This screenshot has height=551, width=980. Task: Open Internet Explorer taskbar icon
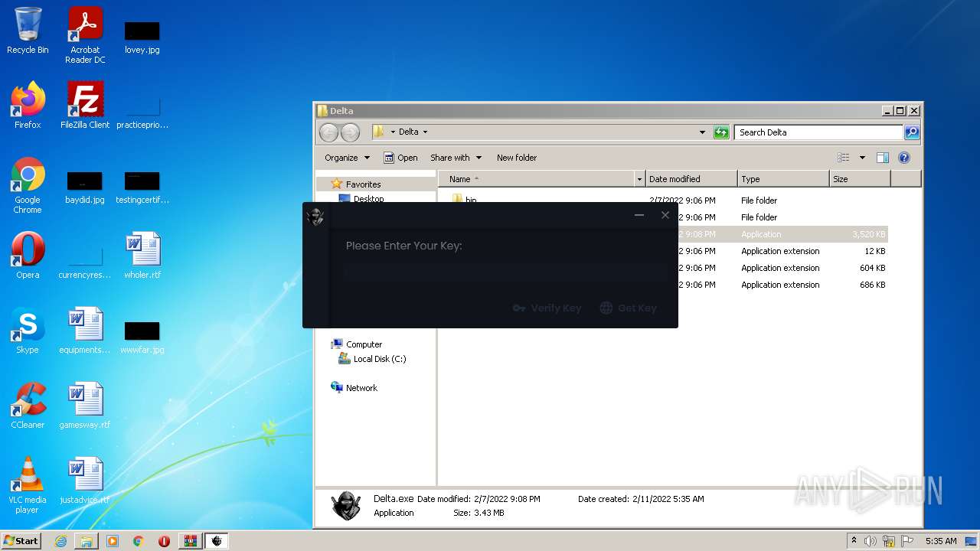[60, 541]
